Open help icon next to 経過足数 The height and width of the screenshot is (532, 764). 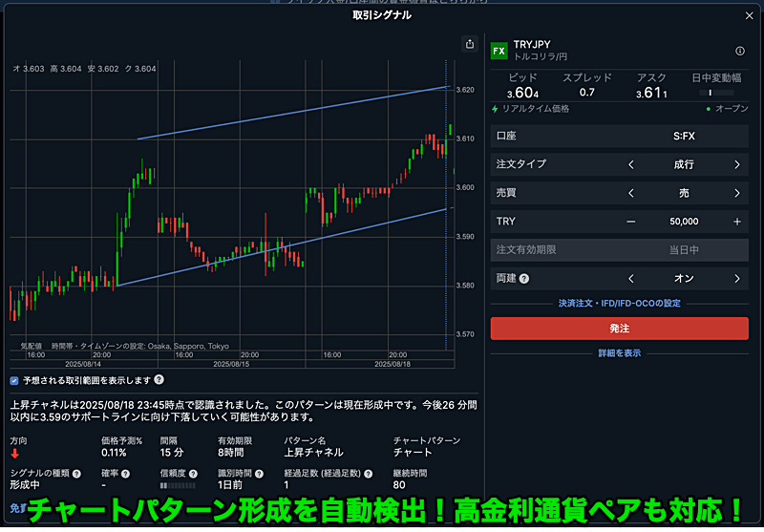point(368,474)
